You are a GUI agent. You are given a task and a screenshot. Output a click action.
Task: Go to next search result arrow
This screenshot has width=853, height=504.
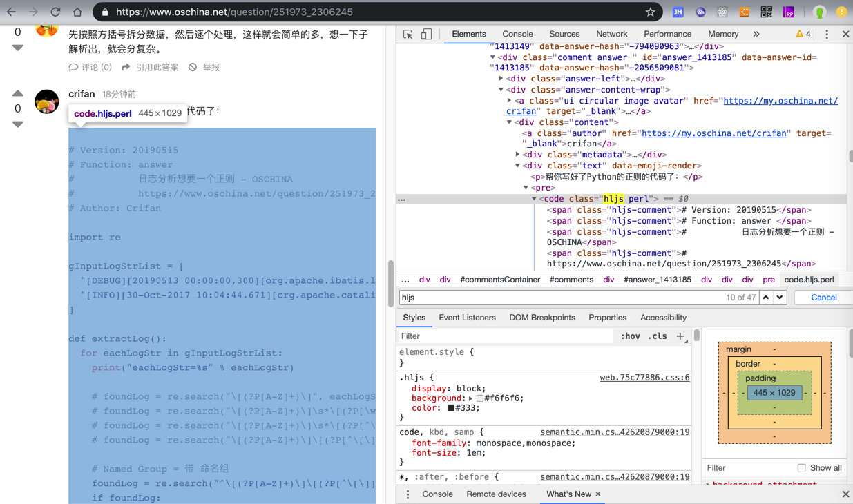click(780, 298)
